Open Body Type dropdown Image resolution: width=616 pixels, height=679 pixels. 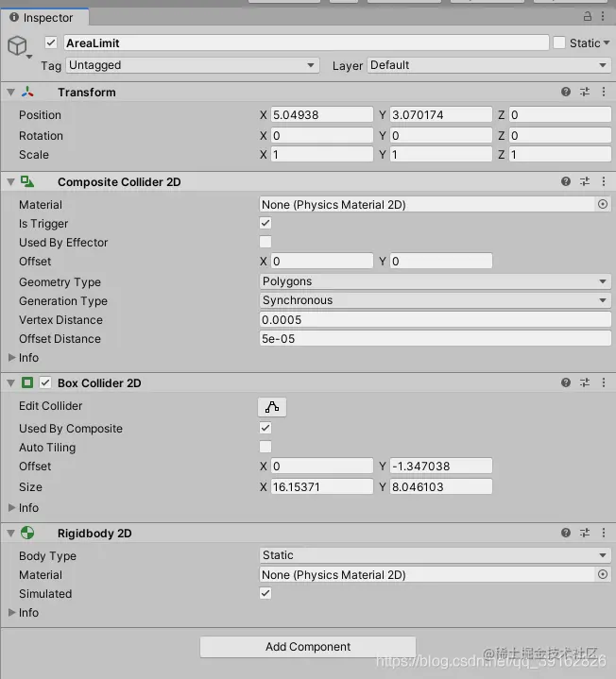435,555
